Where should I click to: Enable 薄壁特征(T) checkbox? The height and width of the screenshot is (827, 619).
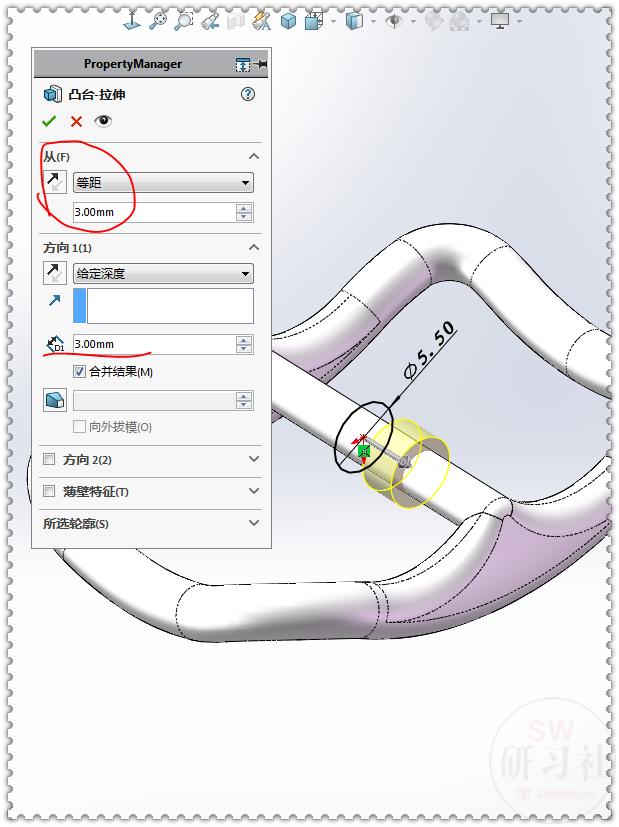49,491
